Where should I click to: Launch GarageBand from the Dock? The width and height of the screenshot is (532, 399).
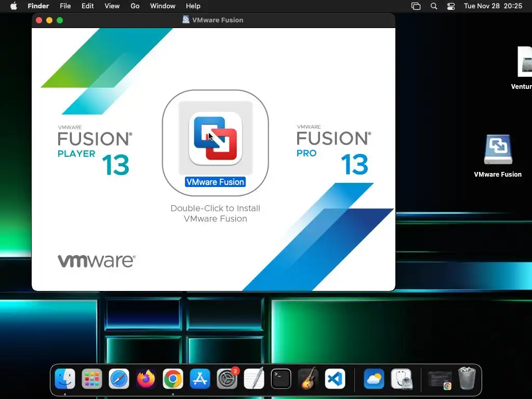pyautogui.click(x=308, y=379)
